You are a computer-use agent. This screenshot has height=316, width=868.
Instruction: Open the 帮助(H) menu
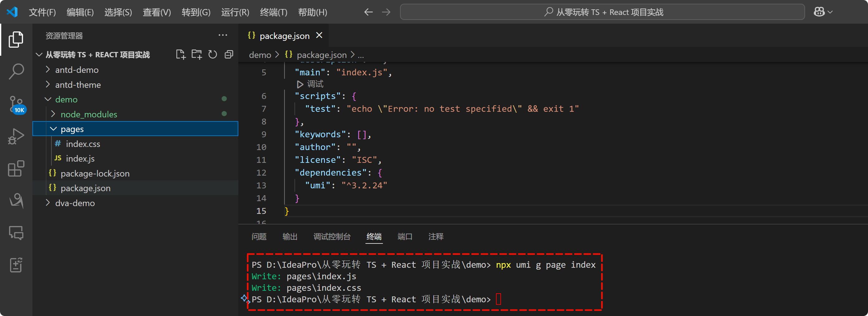[312, 12]
